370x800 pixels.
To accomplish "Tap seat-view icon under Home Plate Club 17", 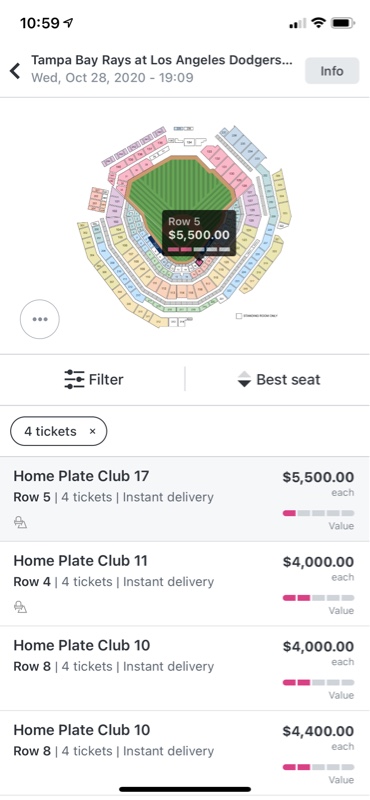I will pos(20,522).
